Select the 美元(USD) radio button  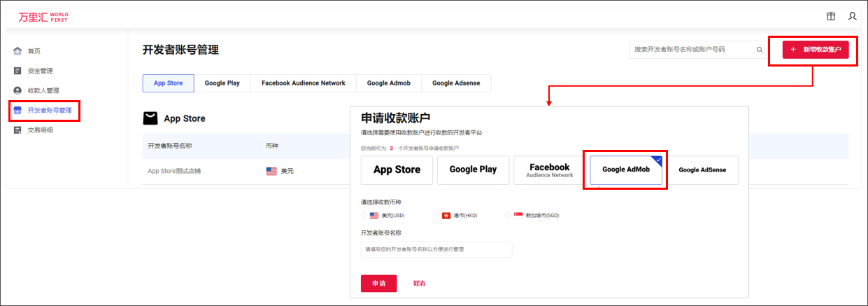click(364, 216)
